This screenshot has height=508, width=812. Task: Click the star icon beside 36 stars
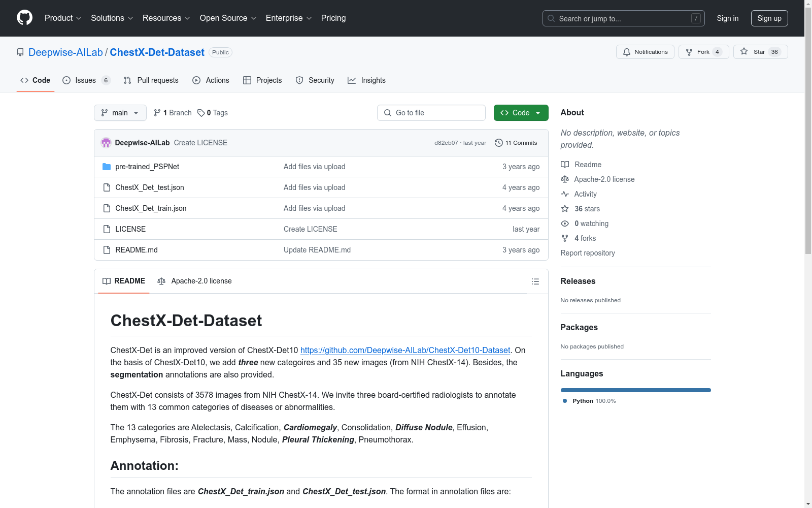click(x=565, y=209)
